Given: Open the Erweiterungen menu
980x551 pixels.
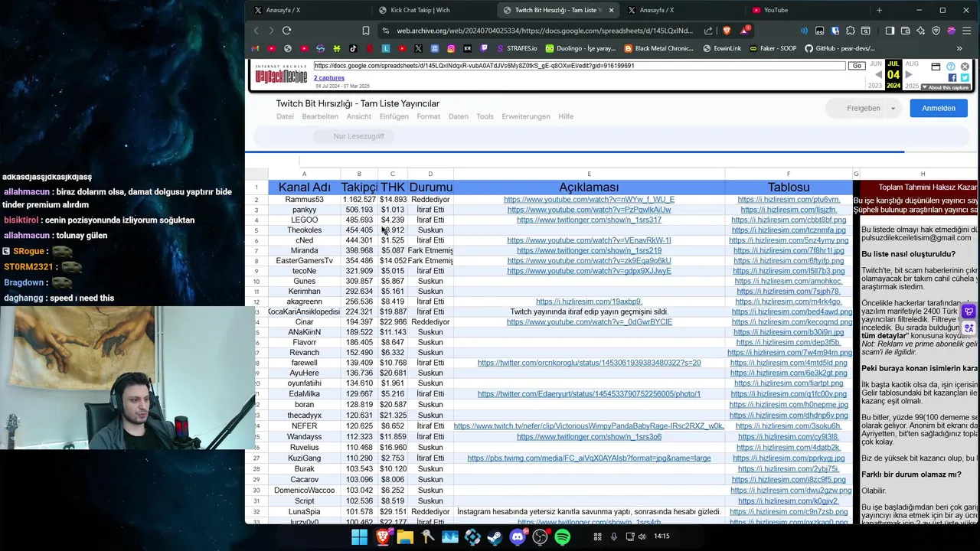Looking at the screenshot, I should click(x=526, y=116).
